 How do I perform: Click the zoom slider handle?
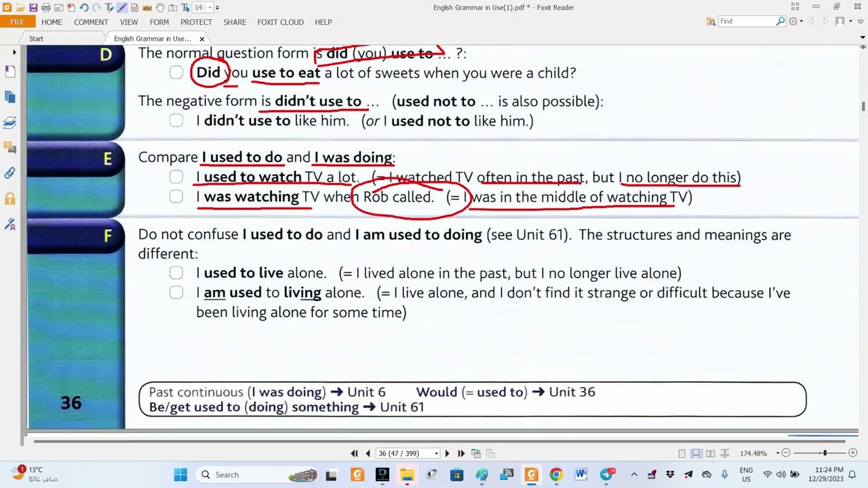(x=825, y=453)
